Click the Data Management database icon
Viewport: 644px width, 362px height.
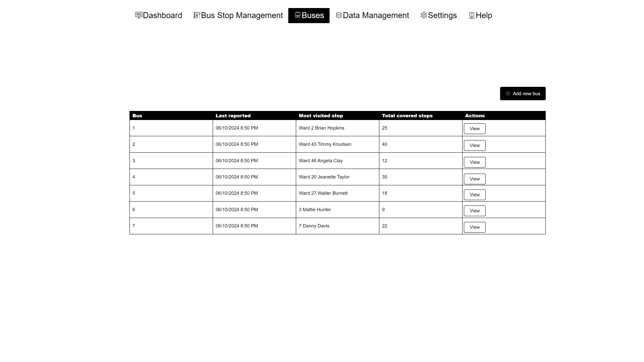click(339, 15)
